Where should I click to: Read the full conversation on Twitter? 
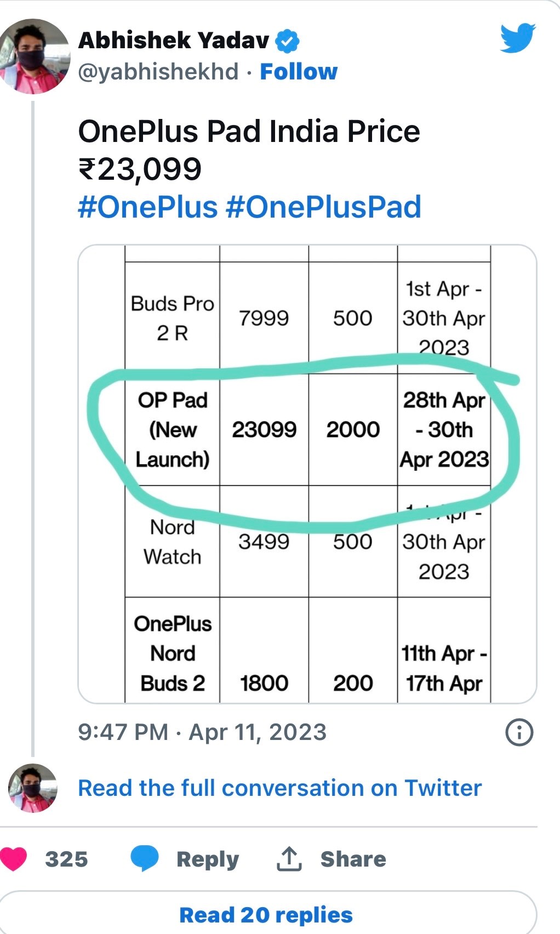coord(279,788)
